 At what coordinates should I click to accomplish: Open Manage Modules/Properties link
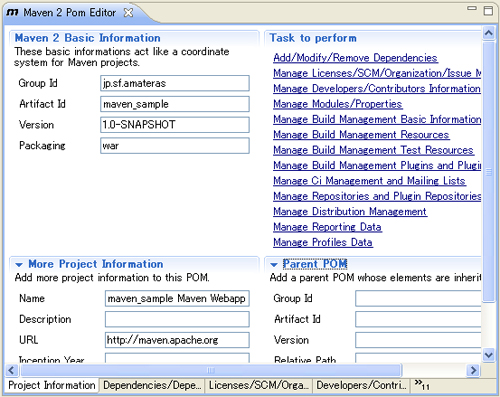(x=338, y=104)
